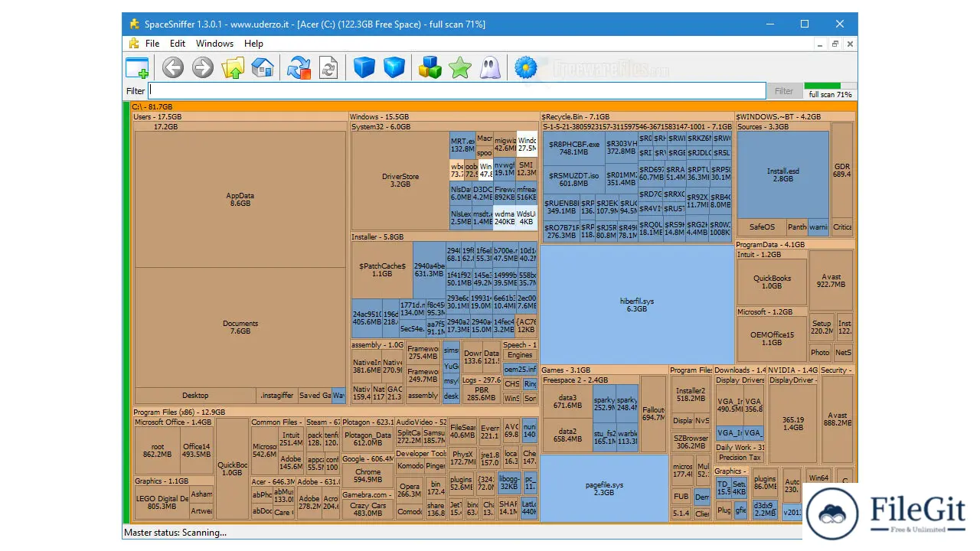Select the 365.19 1.4GB block
The width and height of the screenshot is (980, 551).
pos(793,424)
